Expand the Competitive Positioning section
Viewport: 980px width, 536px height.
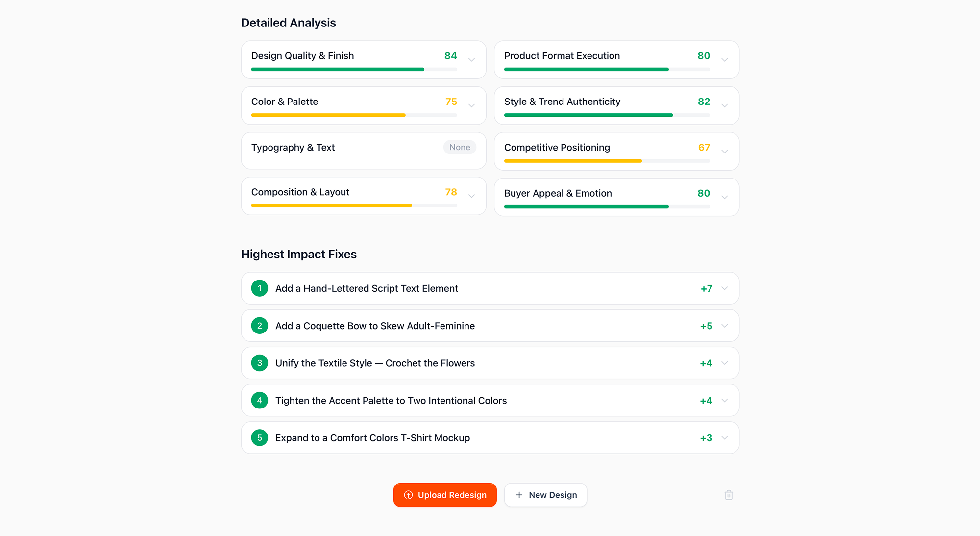coord(725,151)
